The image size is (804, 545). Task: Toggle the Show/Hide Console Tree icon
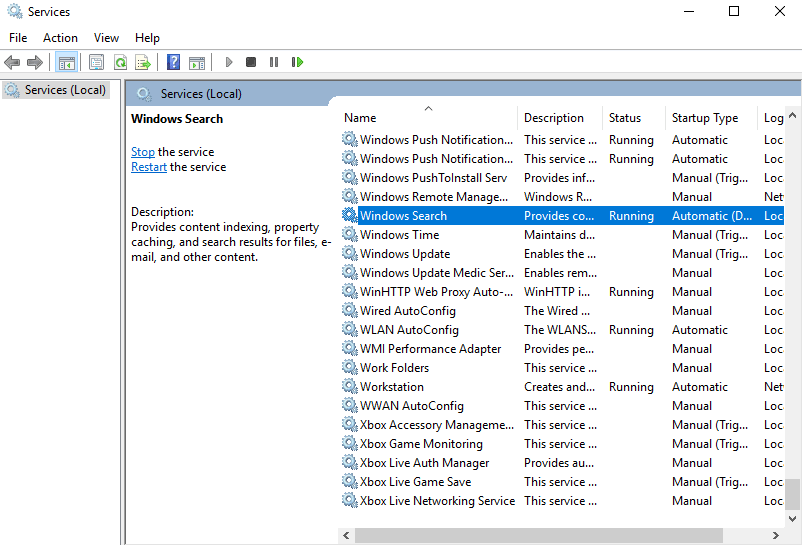(67, 63)
